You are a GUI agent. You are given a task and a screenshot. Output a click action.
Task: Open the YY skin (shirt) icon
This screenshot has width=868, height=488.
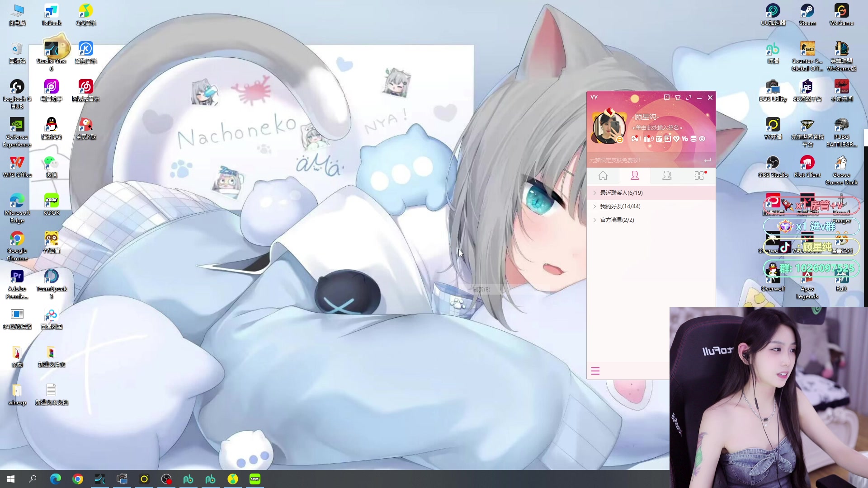click(677, 98)
